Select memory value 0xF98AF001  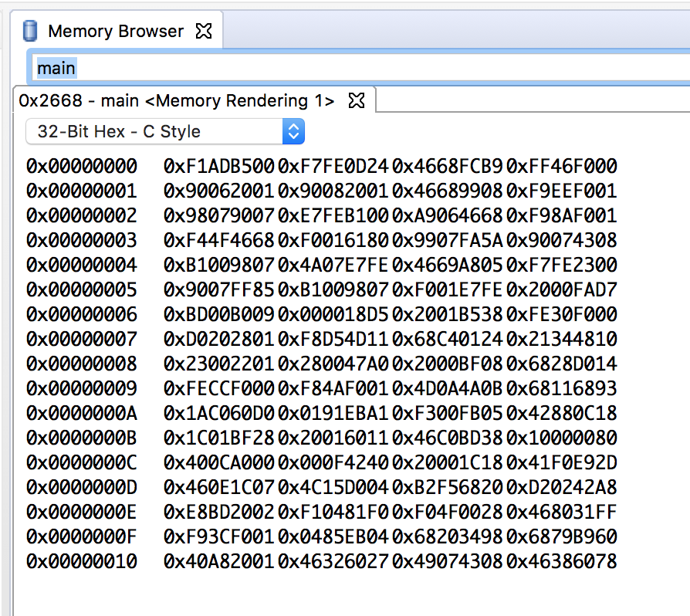tap(562, 215)
